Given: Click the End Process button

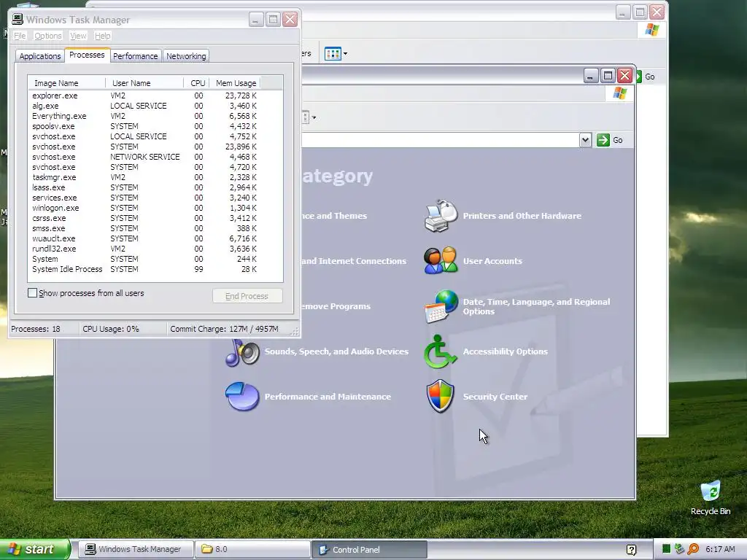Looking at the screenshot, I should coord(247,296).
